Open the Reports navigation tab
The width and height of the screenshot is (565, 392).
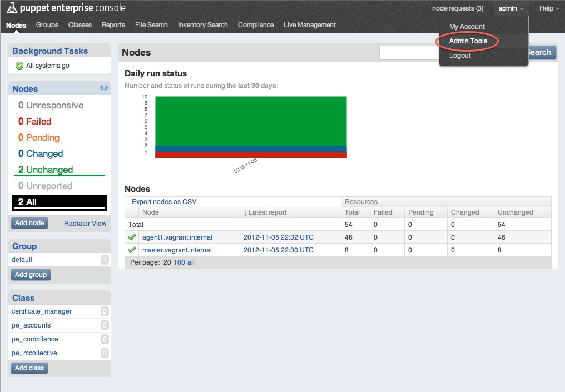(113, 25)
